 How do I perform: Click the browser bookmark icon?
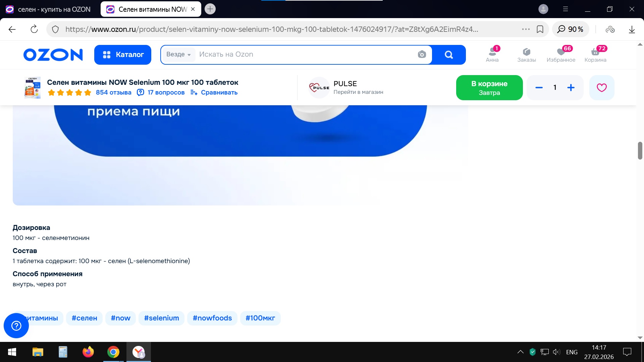pyautogui.click(x=540, y=29)
